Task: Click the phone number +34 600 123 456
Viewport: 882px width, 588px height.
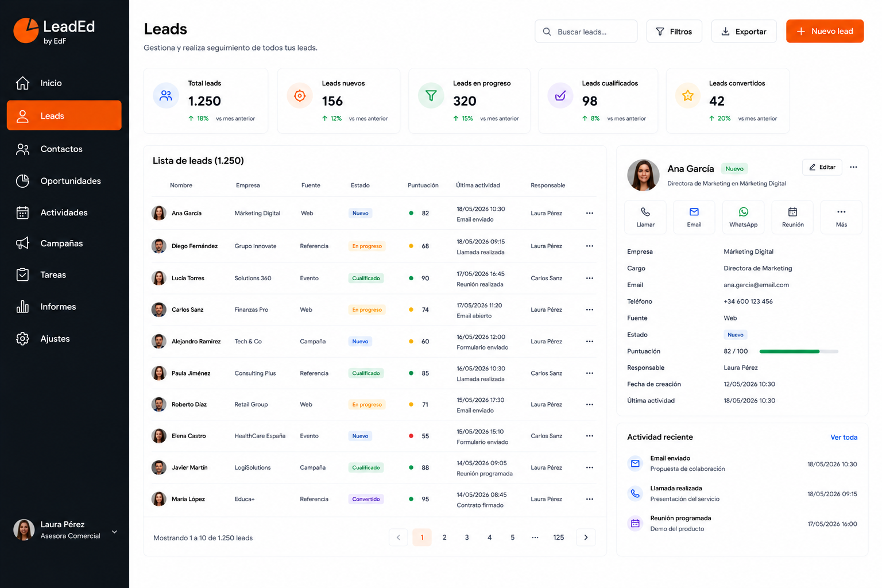Action: tap(748, 301)
